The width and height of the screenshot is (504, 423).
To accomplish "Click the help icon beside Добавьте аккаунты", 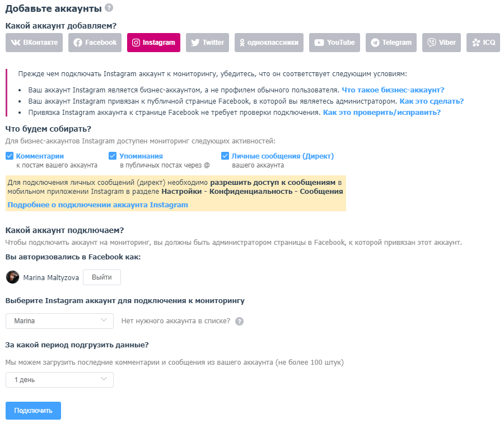I will point(109,8).
